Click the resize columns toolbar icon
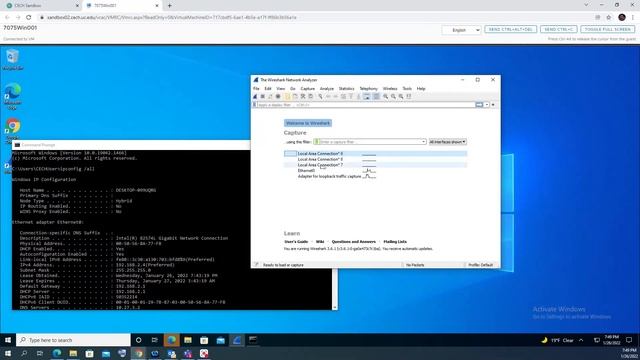Screen dimensions: 640x360 [409, 96]
